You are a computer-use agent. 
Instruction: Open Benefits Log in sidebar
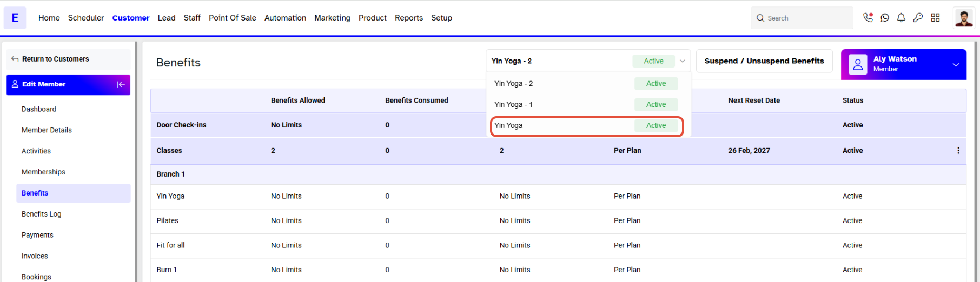42,214
